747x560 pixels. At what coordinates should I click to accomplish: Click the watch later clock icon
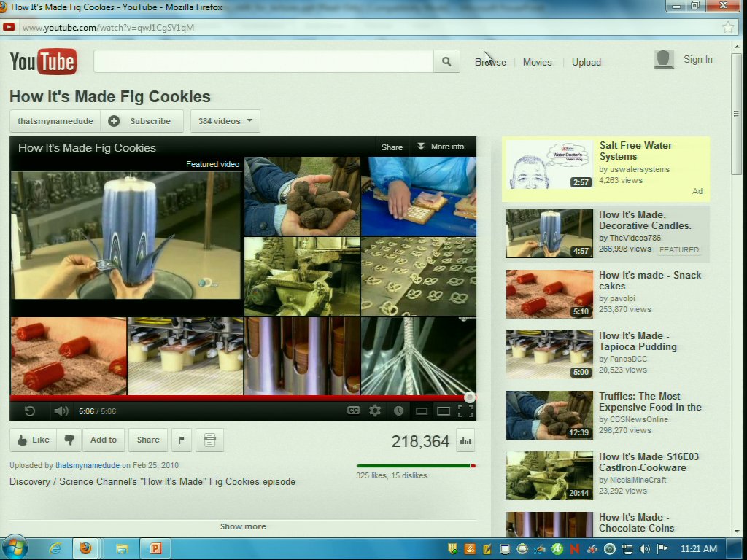(x=398, y=411)
